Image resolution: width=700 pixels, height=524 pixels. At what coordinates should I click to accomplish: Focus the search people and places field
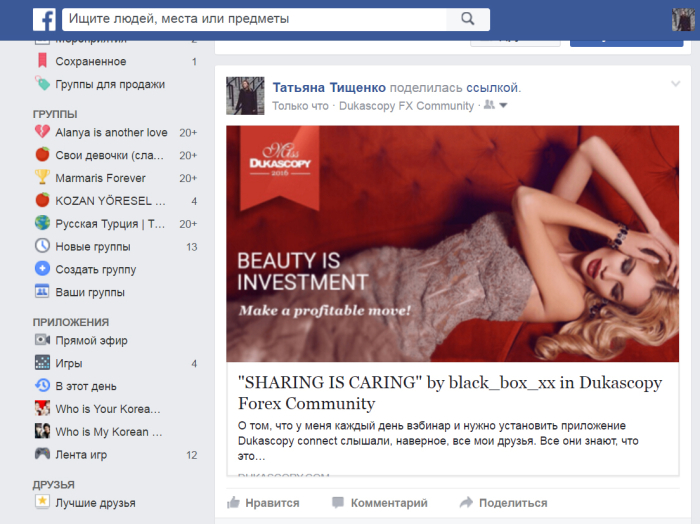coord(254,19)
